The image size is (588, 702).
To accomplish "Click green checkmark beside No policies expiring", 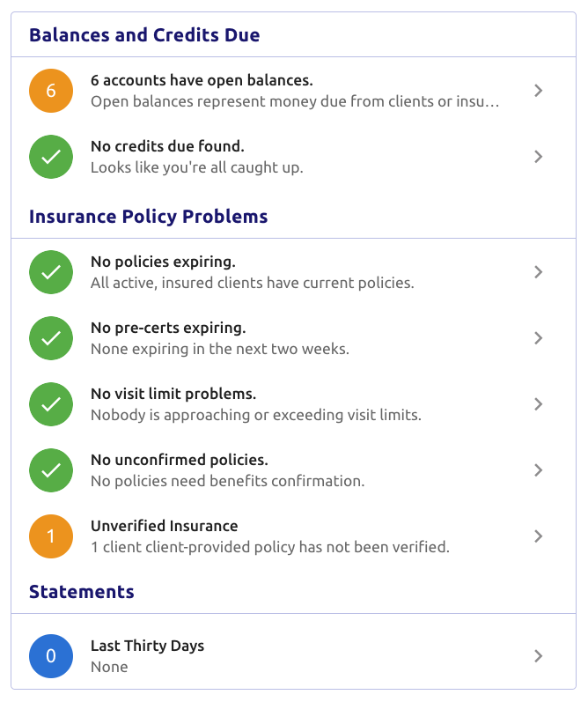I will [51, 272].
